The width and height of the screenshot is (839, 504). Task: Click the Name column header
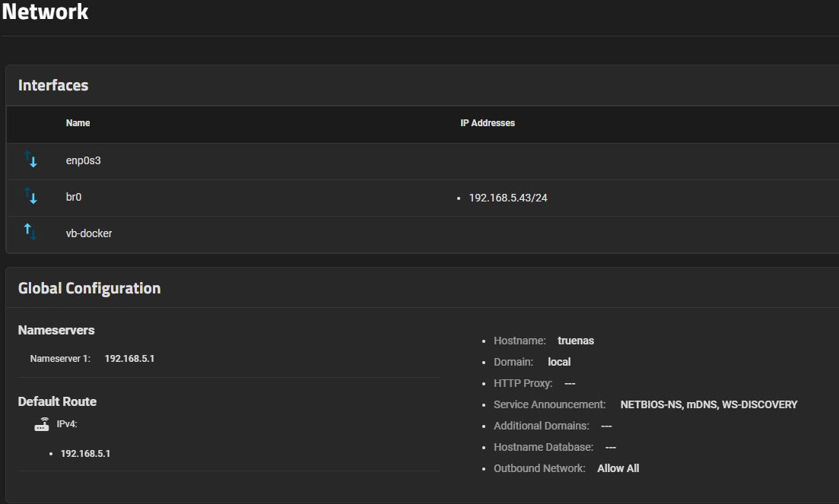[78, 123]
